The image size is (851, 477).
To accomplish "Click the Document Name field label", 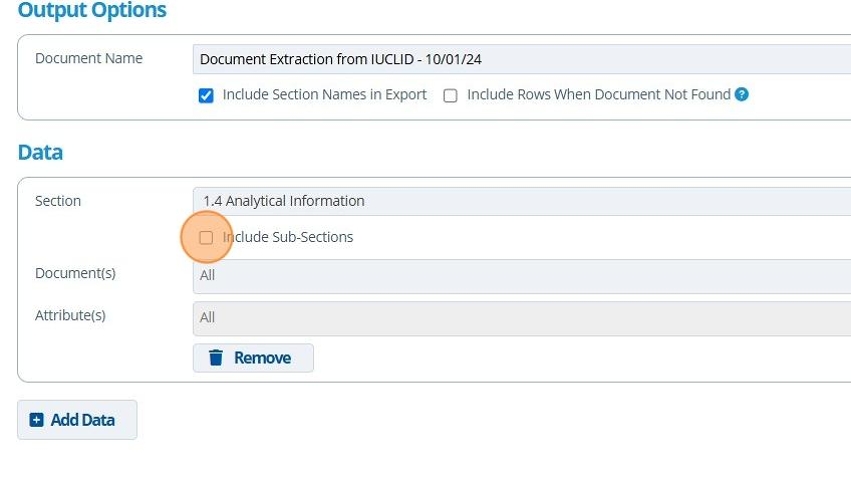I will coord(89,58).
